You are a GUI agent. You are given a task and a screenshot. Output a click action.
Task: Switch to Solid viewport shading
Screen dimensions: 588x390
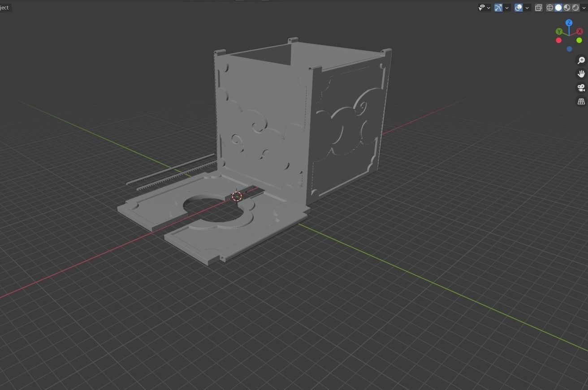(558, 8)
